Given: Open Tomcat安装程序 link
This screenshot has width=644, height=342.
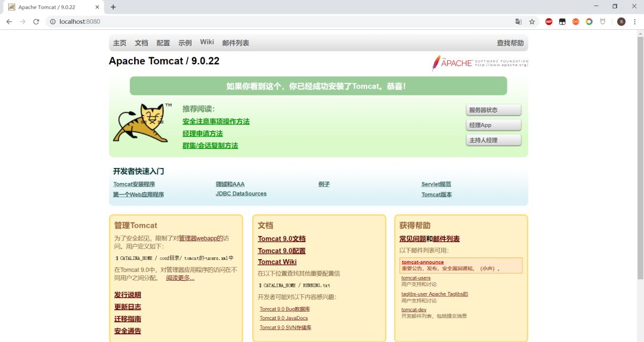Looking at the screenshot, I should click(134, 184).
